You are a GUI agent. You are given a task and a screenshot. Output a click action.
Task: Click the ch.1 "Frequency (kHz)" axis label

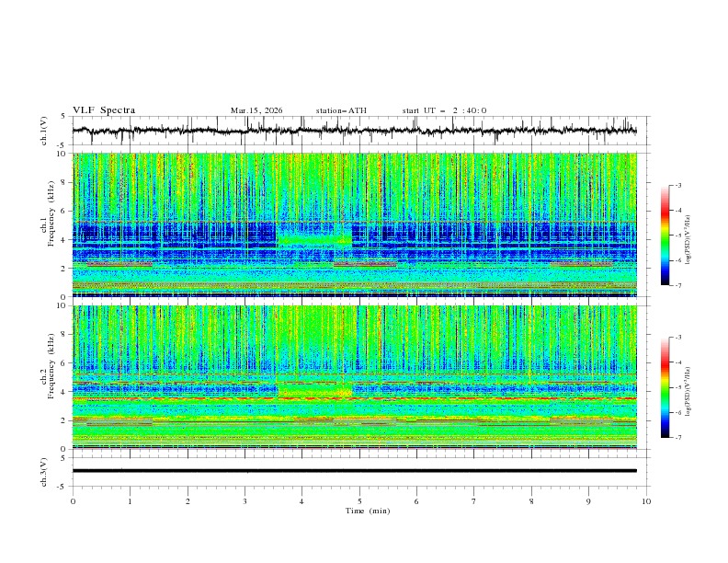click(51, 214)
